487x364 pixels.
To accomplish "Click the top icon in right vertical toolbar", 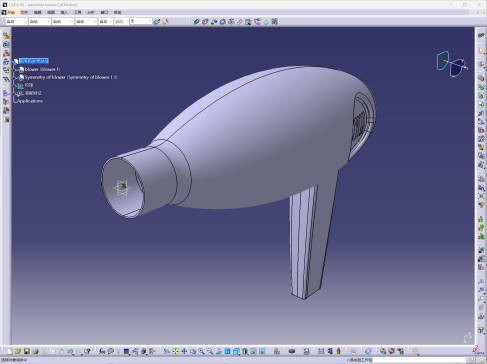I will tap(481, 35).
